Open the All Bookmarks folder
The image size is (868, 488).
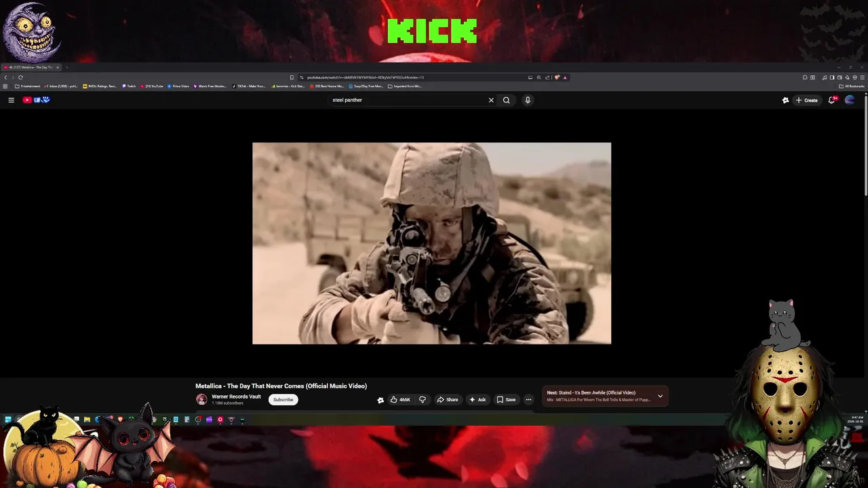click(x=852, y=86)
